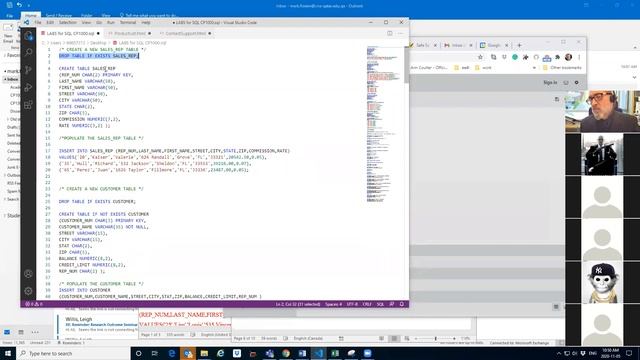Open Terminal menu in VS Code
Viewport: 640px width, 360px height.
click(x=128, y=22)
